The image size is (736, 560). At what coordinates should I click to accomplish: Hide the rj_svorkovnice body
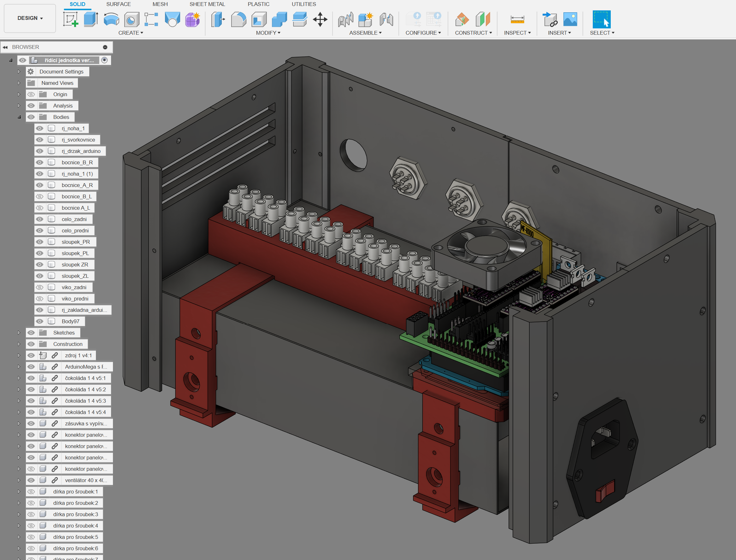(x=40, y=140)
